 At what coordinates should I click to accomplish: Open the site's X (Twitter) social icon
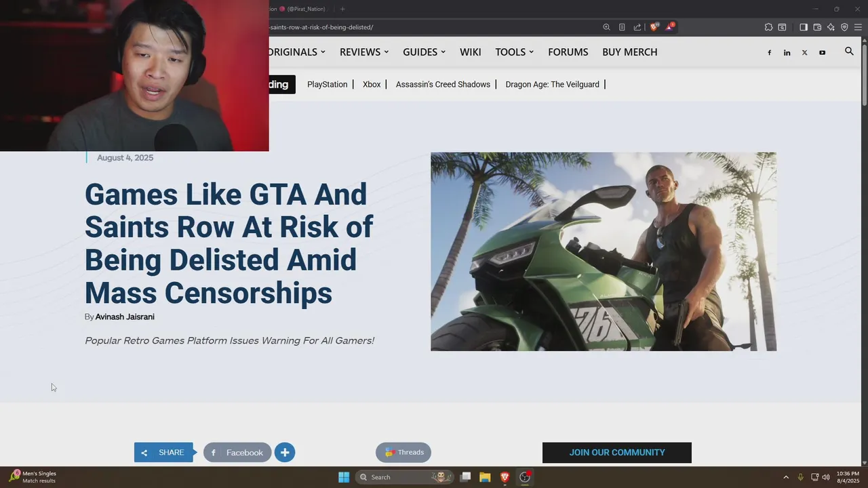click(804, 53)
